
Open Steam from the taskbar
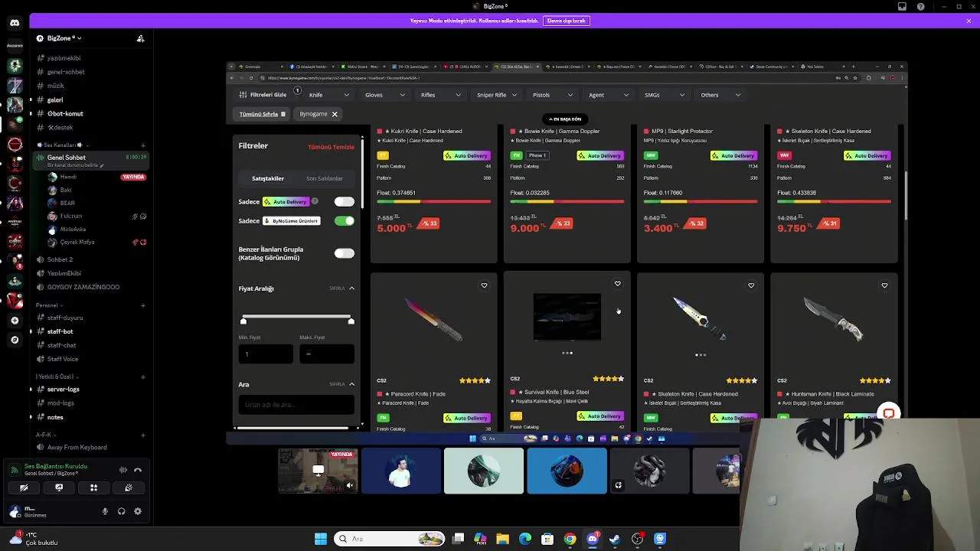pos(615,539)
